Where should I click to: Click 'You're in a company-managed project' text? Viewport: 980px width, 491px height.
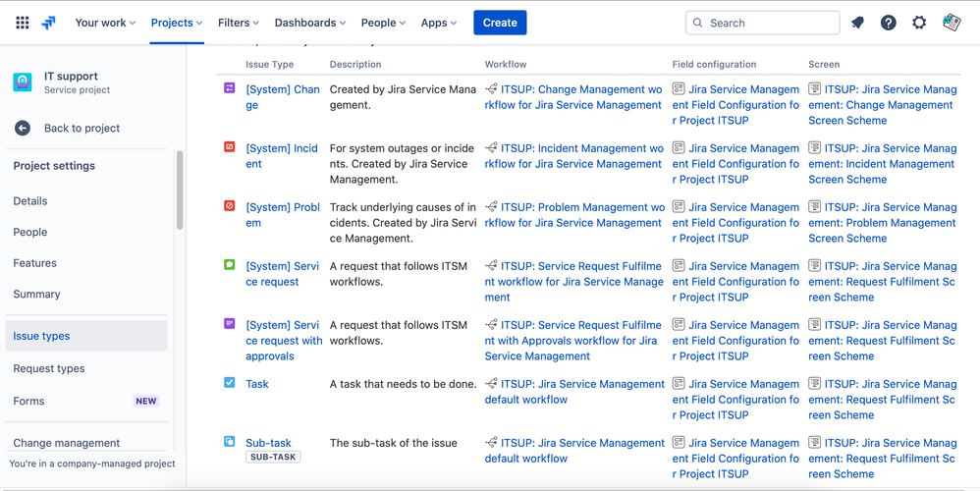click(92, 464)
